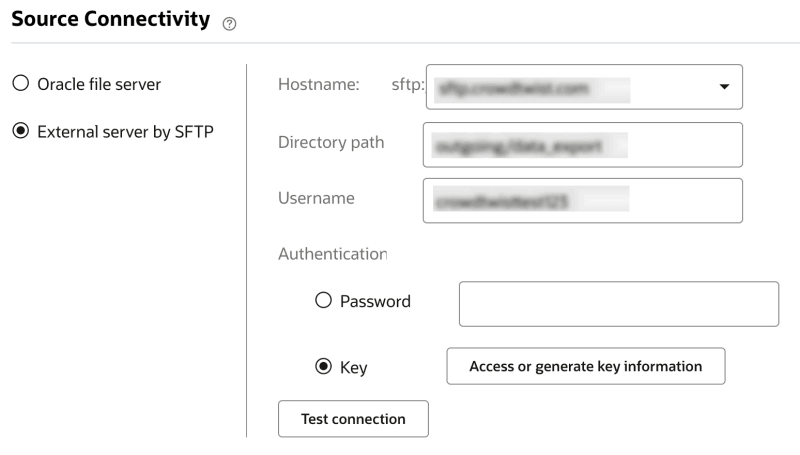Open the Hostname combo box
Viewport: 800px width, 455px height.
[x=570, y=87]
